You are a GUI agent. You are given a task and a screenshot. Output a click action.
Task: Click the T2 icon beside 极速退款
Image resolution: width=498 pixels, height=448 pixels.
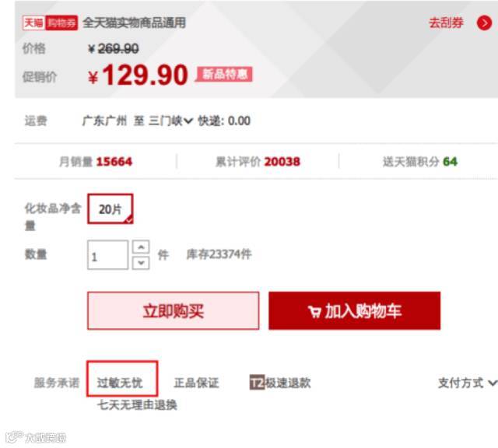(257, 383)
